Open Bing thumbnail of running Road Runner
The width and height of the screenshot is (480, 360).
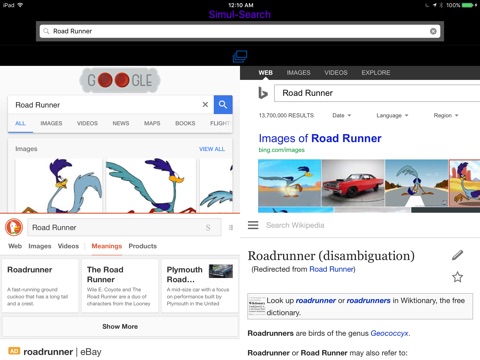click(290, 183)
